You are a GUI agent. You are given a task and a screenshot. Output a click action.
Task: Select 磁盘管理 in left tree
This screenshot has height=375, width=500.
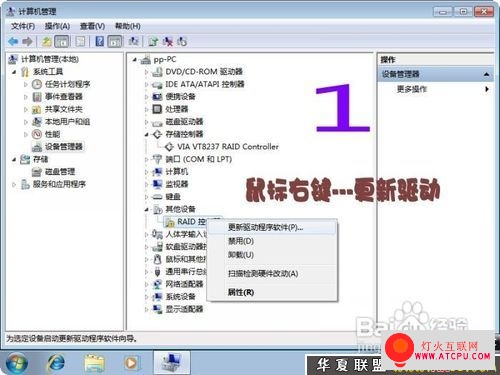[x=60, y=172]
